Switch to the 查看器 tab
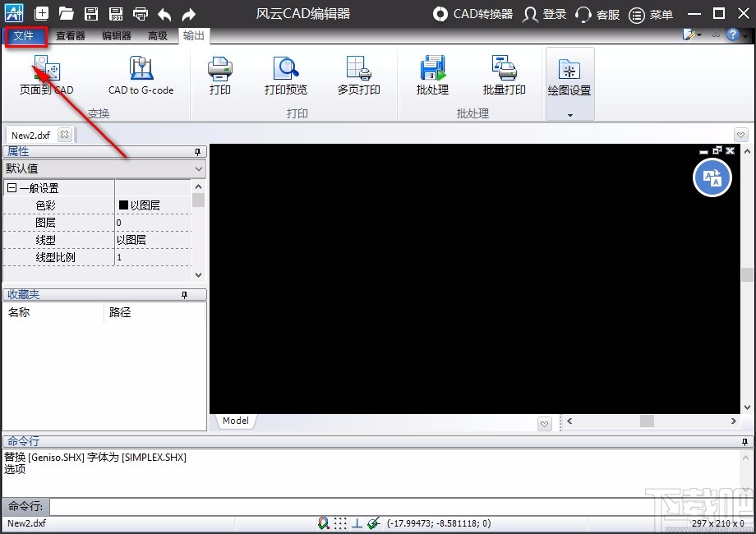The image size is (756, 534). tap(71, 35)
